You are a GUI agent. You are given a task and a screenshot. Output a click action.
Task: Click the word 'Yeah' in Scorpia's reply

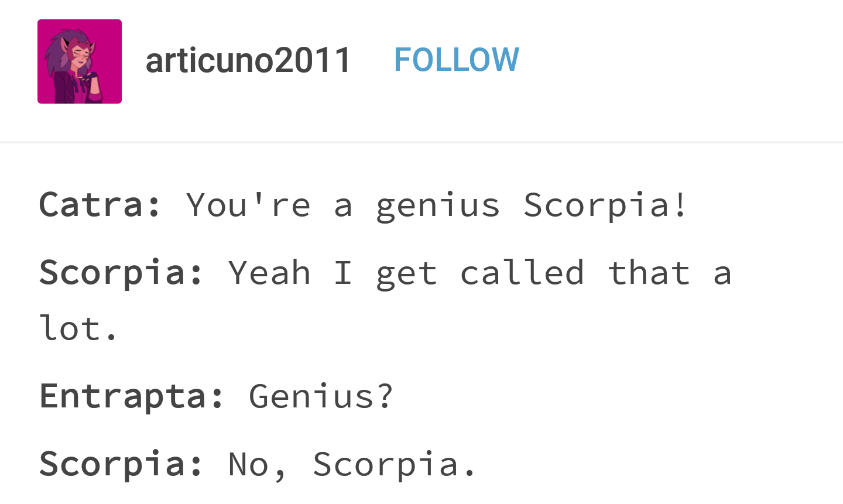[269, 273]
